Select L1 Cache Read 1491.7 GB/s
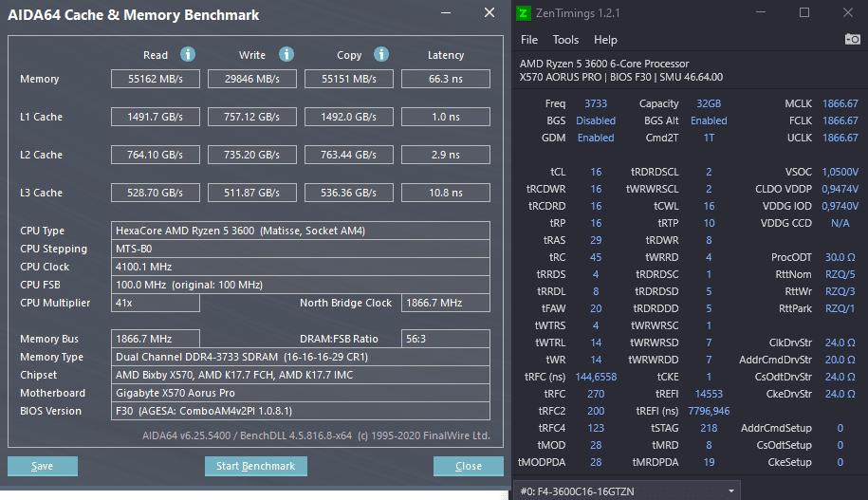The width and height of the screenshot is (868, 500). [x=156, y=117]
